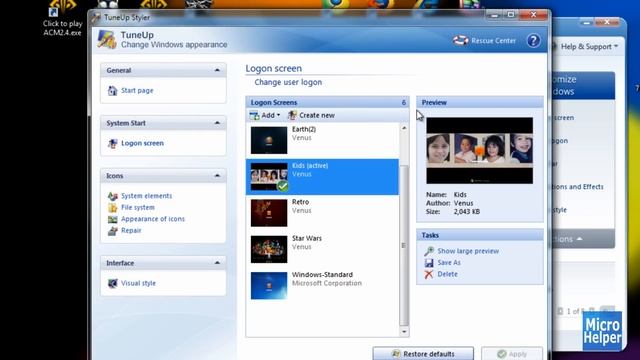This screenshot has height=360, width=640.
Task: Show large preview of logon screen
Action: [468, 251]
